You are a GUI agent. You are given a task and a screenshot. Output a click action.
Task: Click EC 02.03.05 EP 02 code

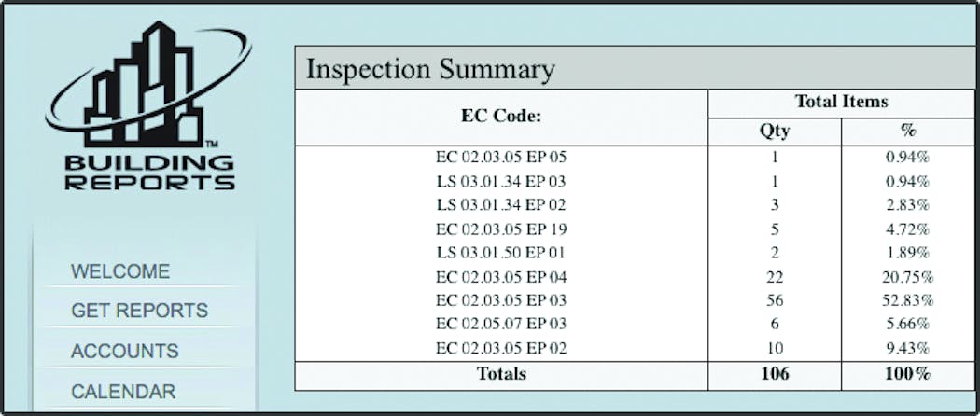(501, 348)
